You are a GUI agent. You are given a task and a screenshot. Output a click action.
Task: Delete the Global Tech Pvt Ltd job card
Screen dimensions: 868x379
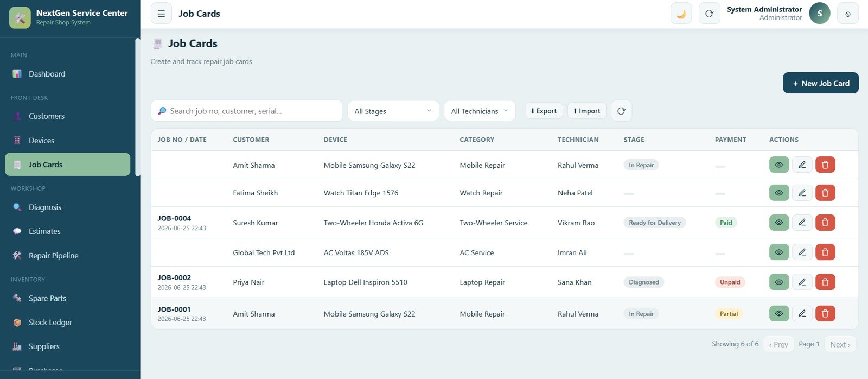[x=825, y=252]
